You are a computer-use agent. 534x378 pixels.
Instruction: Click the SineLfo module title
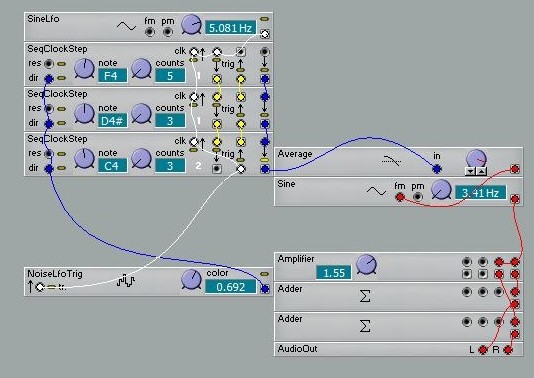[x=43, y=19]
